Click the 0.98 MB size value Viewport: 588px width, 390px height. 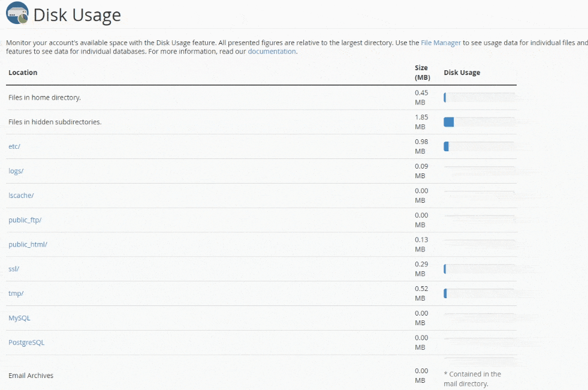click(421, 146)
